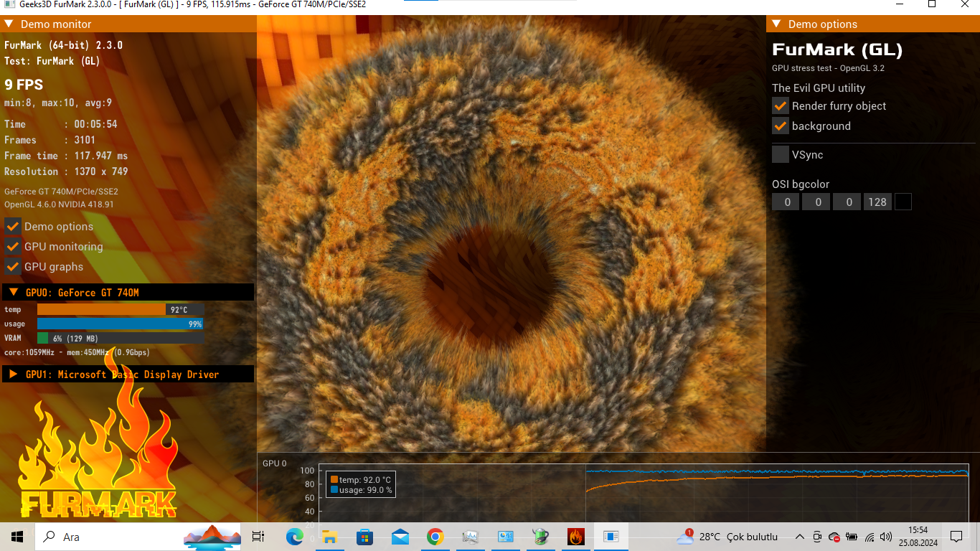The width and height of the screenshot is (980, 551).
Task: Click the GPU stress test - OpenGL 3.2 subtitle
Action: pyautogui.click(x=828, y=68)
